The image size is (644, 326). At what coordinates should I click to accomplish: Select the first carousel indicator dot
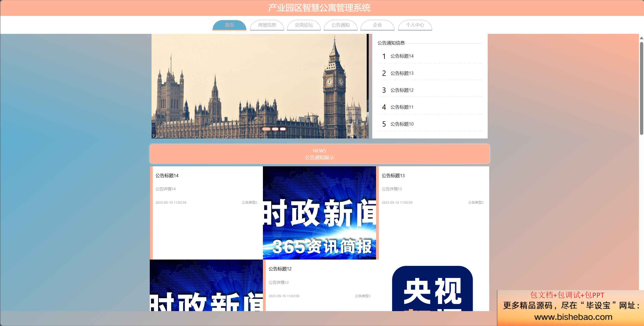(266, 129)
